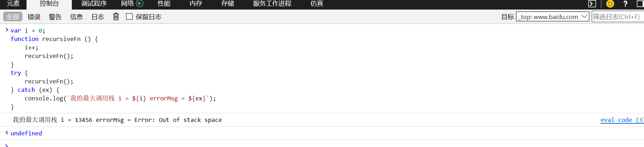
Task: Open the console toggle icon
Action: [592, 4]
